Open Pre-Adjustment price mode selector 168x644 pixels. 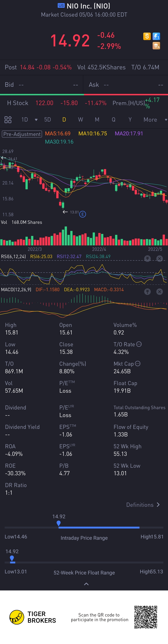pos(22,134)
